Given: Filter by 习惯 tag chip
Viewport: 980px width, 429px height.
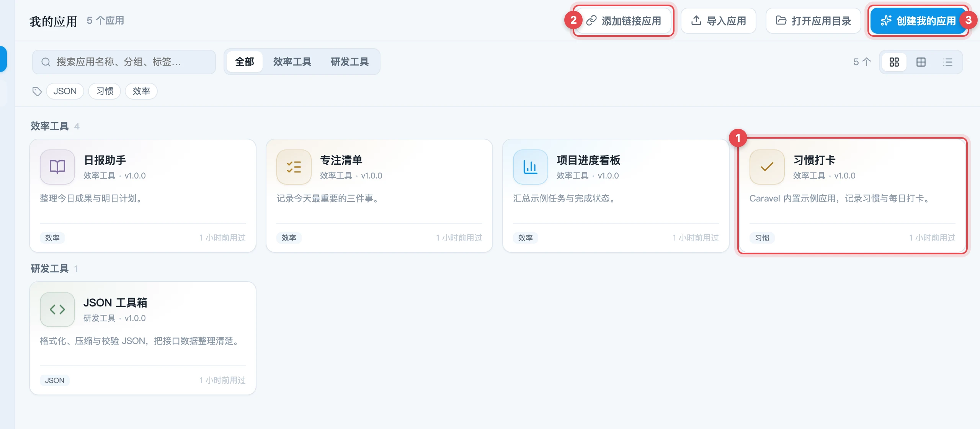Looking at the screenshot, I should tap(105, 91).
